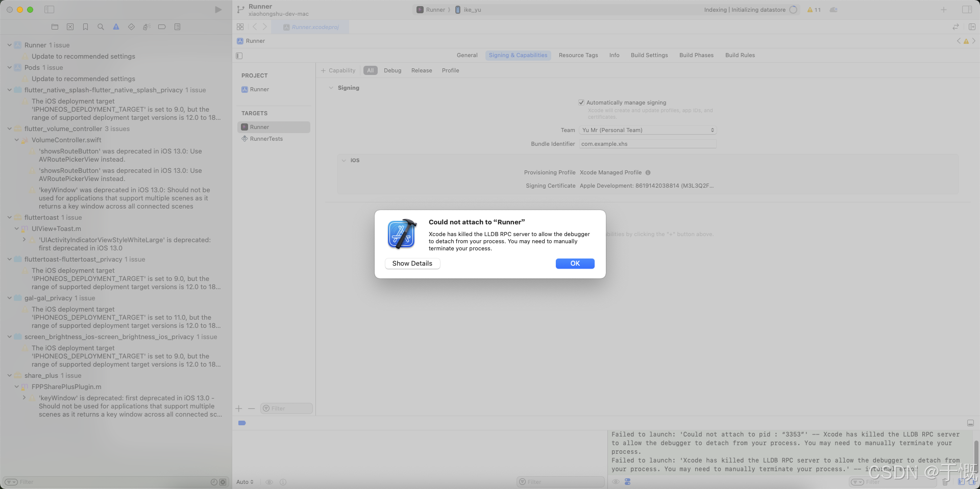
Task: Toggle the variables view pane button
Action: point(961,482)
